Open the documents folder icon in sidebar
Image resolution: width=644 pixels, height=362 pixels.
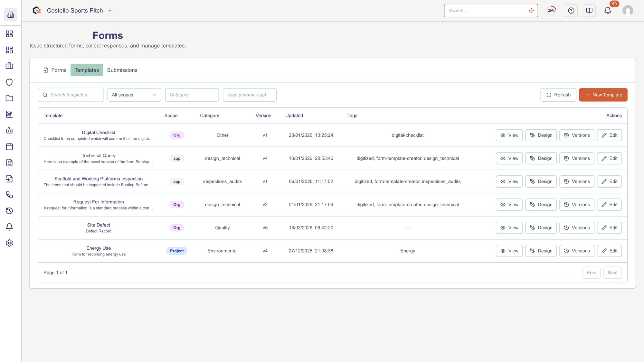tap(9, 98)
